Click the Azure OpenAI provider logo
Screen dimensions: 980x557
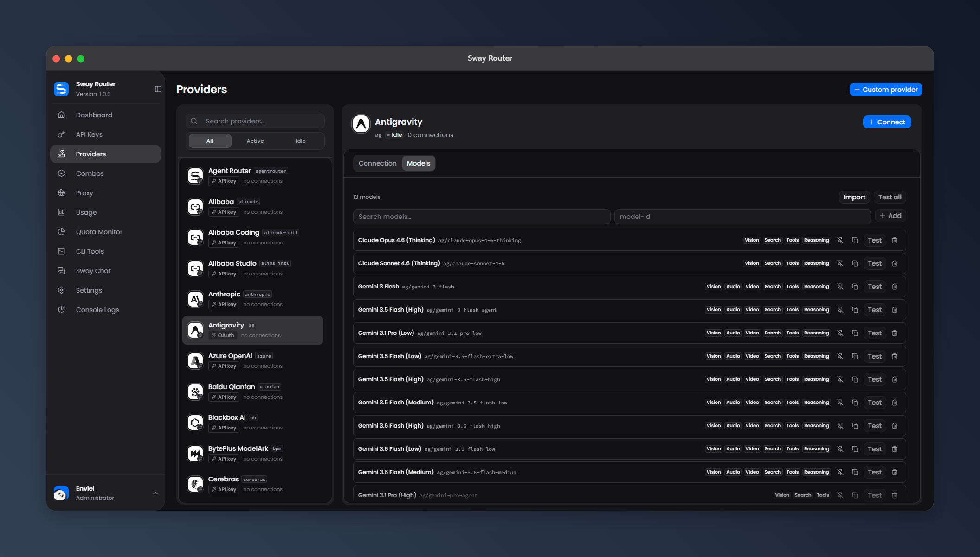point(195,361)
